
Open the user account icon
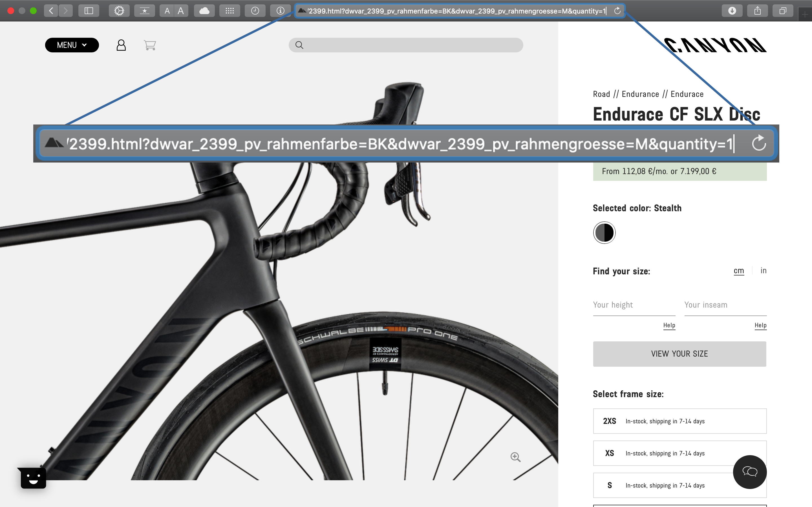point(121,45)
